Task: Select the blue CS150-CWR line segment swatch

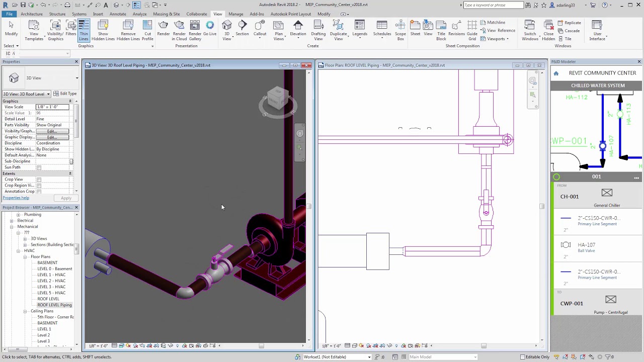Action: [x=566, y=218]
